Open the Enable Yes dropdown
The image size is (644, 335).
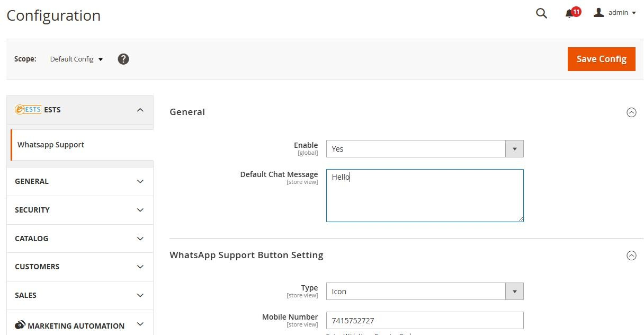pos(425,149)
